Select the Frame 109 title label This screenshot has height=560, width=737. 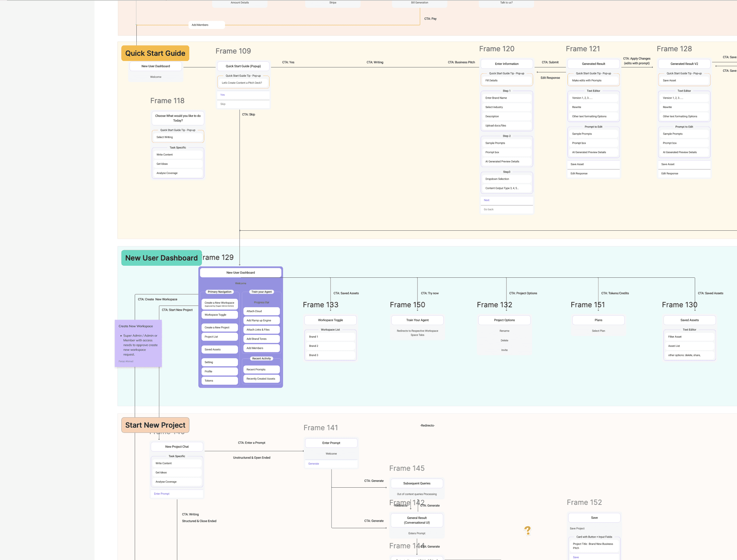tap(233, 51)
